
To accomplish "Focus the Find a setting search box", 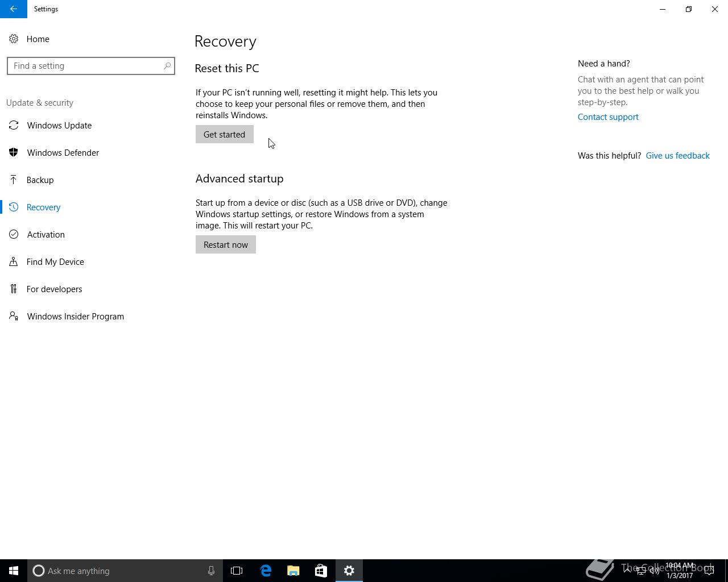I will [91, 66].
